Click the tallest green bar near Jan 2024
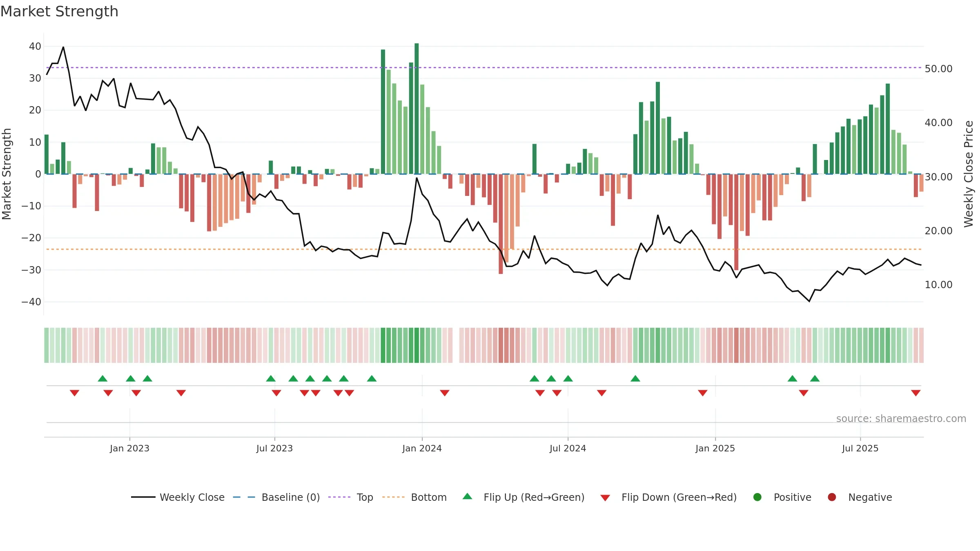The width and height of the screenshot is (980, 551). (416, 109)
